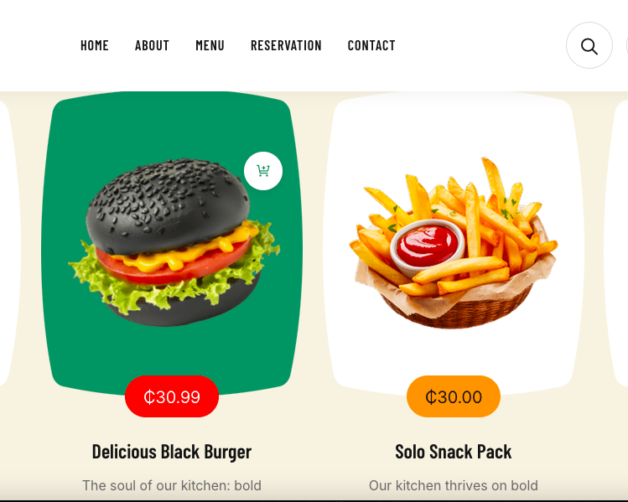Image resolution: width=628 pixels, height=502 pixels.
Task: Select MENU in the navigation bar
Action: 210,45
